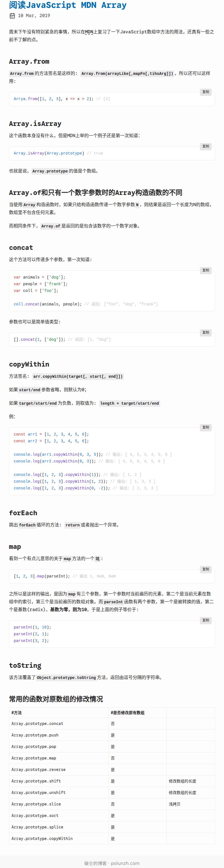
Task: Click the Array.from section heading
Action: [x=29, y=61]
